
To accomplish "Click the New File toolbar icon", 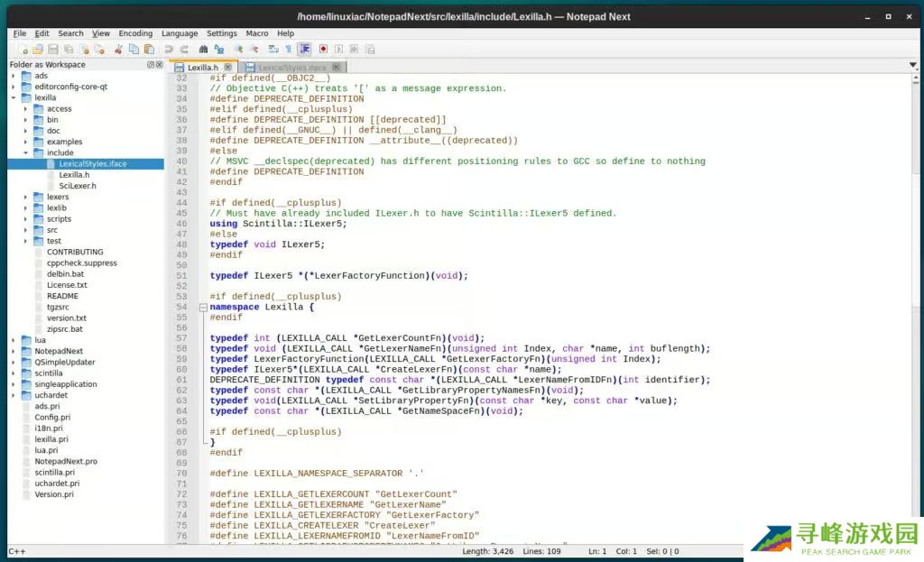I will tap(23, 49).
